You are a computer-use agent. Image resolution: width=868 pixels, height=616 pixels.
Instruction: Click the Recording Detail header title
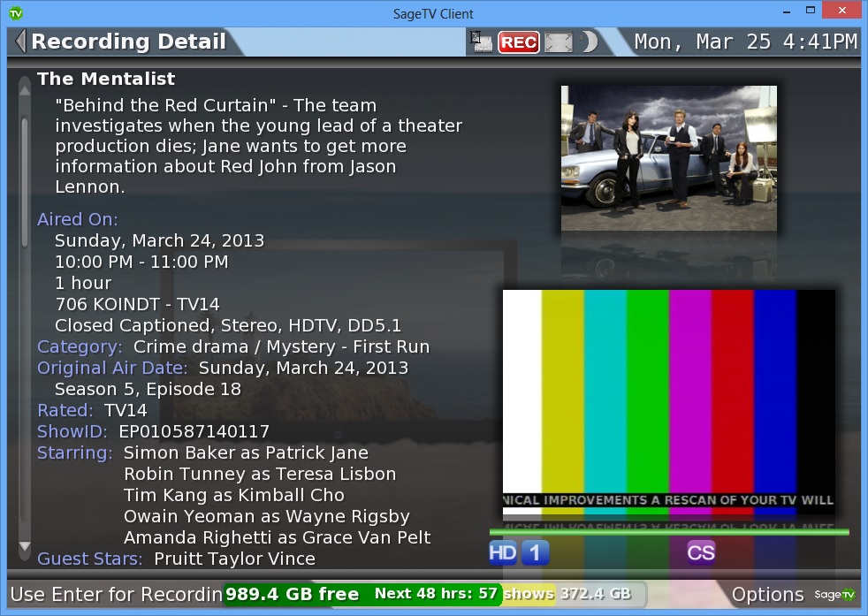128,42
